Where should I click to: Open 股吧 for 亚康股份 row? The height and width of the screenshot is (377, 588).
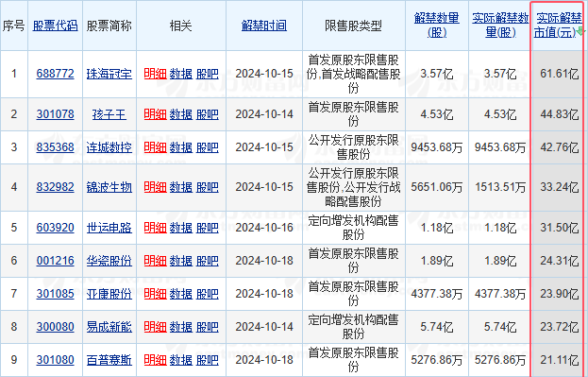coord(208,294)
